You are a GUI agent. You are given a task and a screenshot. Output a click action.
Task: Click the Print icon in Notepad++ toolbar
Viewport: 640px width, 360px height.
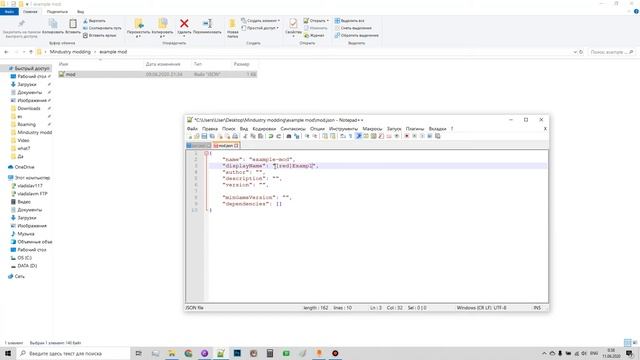tap(235, 136)
